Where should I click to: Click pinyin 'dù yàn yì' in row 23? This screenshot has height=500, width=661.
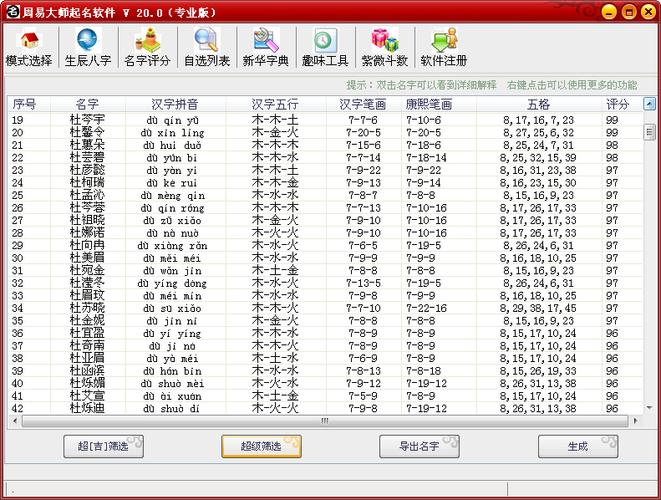(172, 170)
